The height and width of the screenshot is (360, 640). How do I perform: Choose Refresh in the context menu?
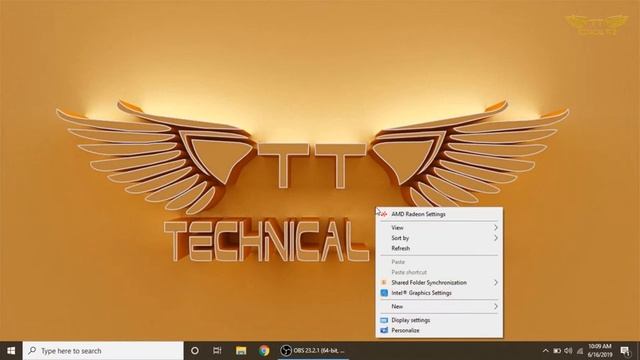tap(439, 248)
